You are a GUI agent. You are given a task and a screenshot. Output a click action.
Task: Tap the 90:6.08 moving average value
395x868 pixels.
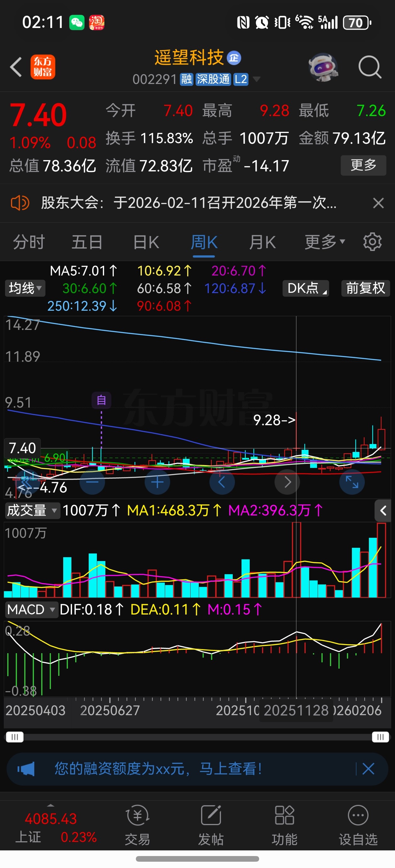point(164,306)
